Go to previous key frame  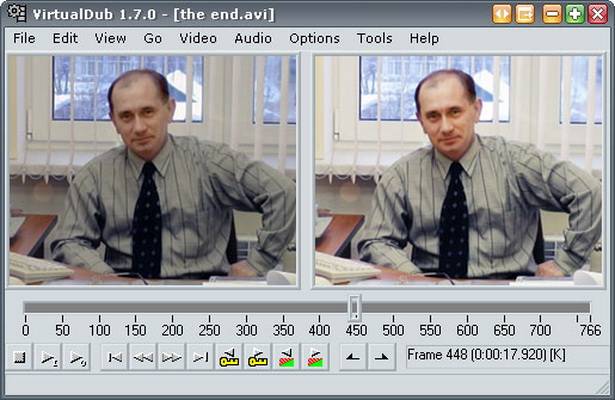229,357
